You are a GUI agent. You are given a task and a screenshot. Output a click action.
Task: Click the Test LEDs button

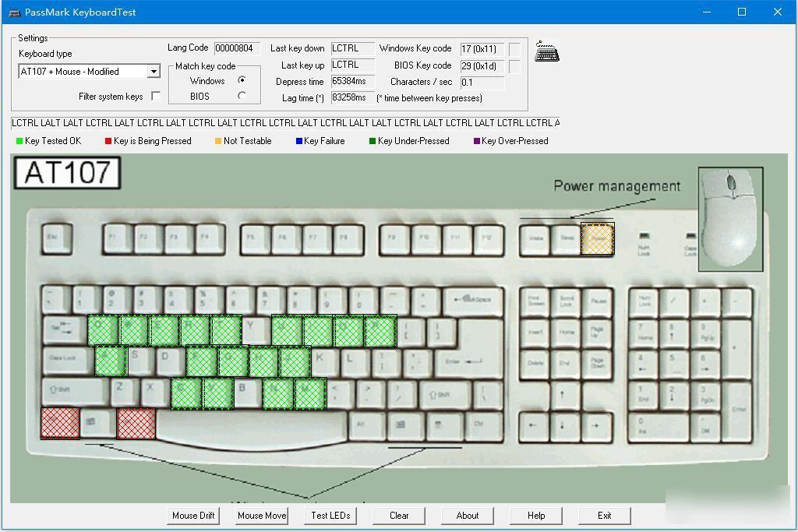[x=330, y=515]
